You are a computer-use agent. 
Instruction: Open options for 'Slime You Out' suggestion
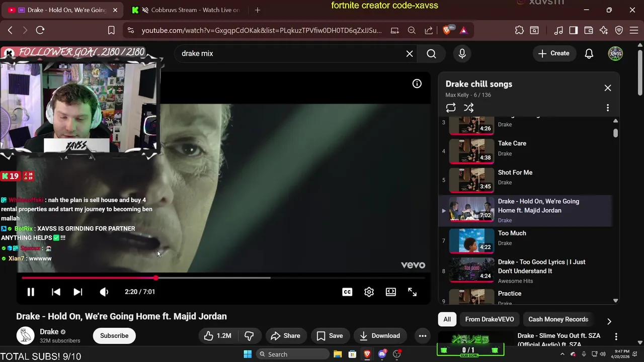[616, 336]
